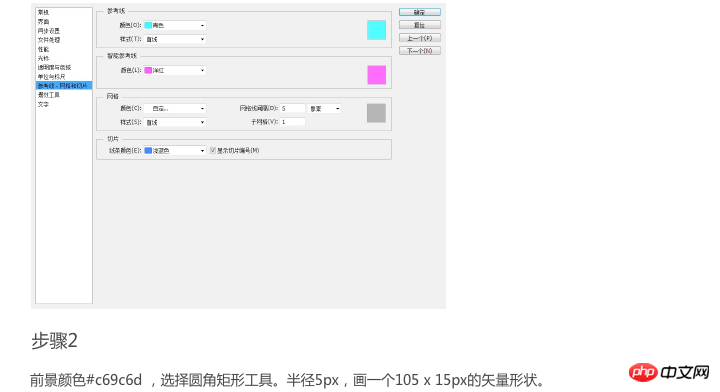The width and height of the screenshot is (720, 392).
Task: Open the Slices line color dropdown (浅蓝色)
Action: click(x=175, y=151)
